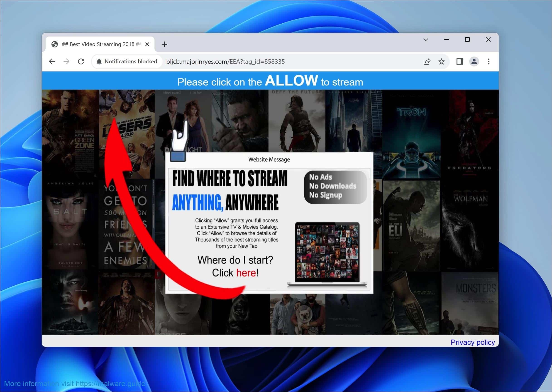This screenshot has width=552, height=392.
Task: Click the red "here" link
Action: click(246, 273)
